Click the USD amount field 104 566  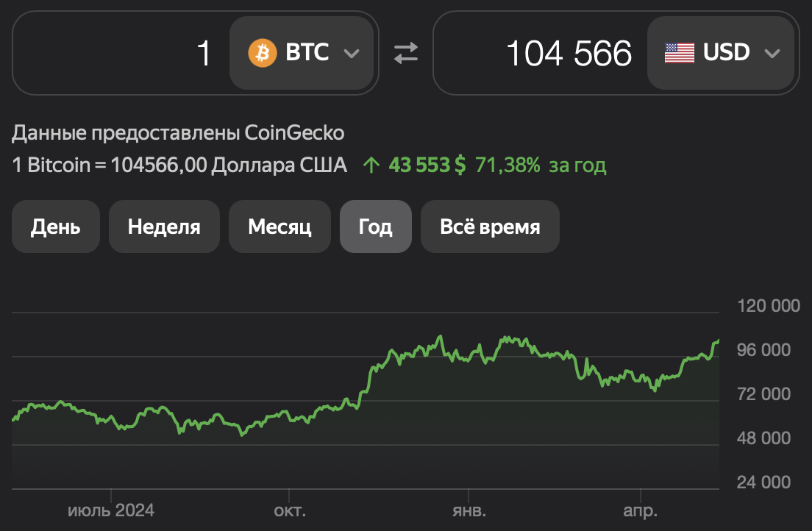541,53
